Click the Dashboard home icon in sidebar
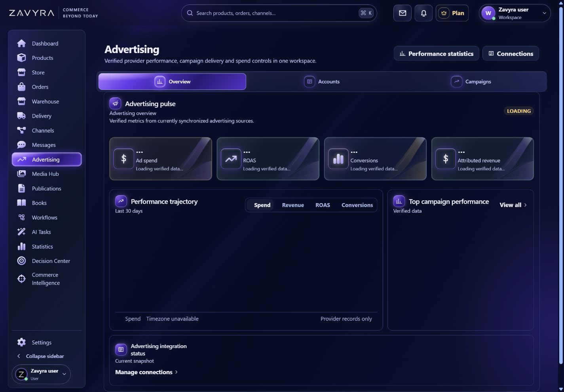Image resolution: width=564 pixels, height=392 pixels. pyautogui.click(x=22, y=44)
